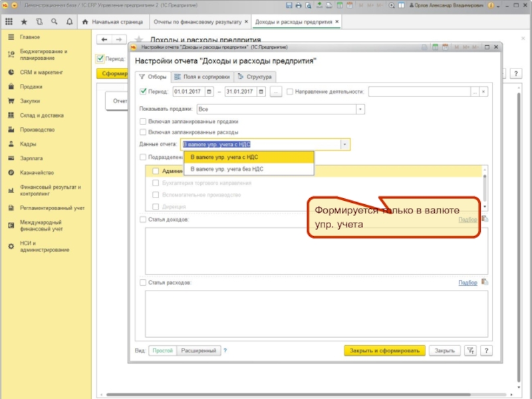Click Подбор link for Статья расходов

pos(467,283)
